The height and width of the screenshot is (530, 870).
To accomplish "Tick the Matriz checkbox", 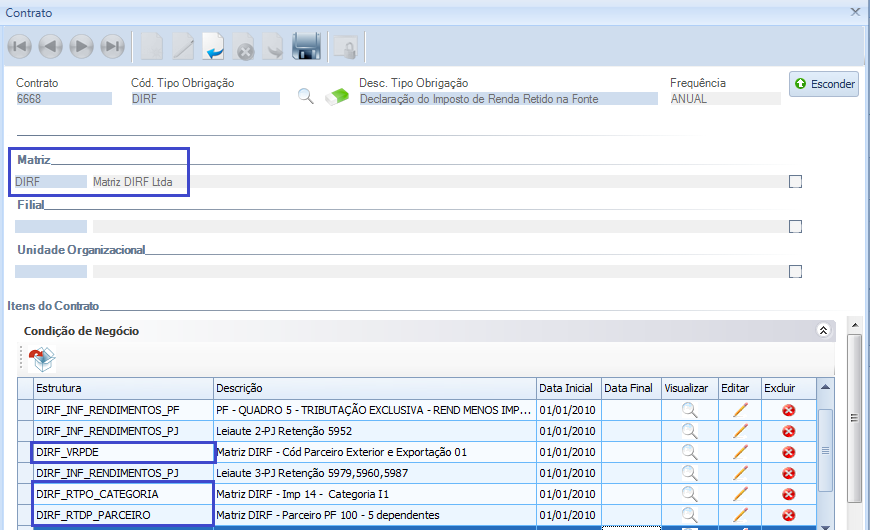I will point(795,182).
